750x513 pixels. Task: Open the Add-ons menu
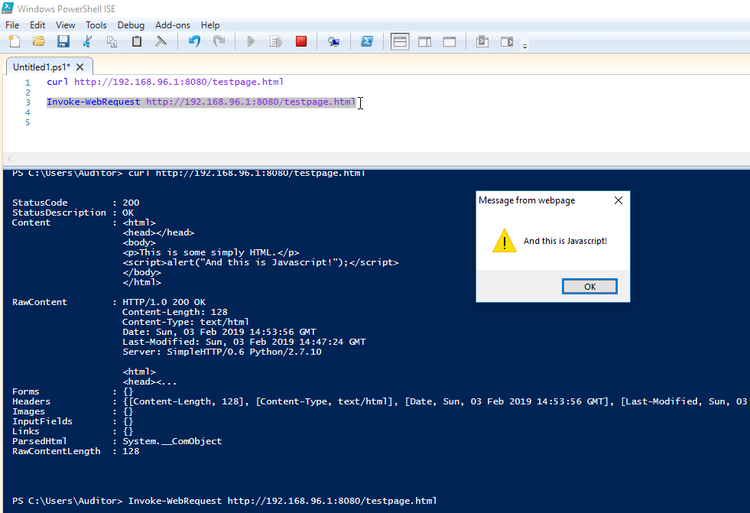point(173,25)
